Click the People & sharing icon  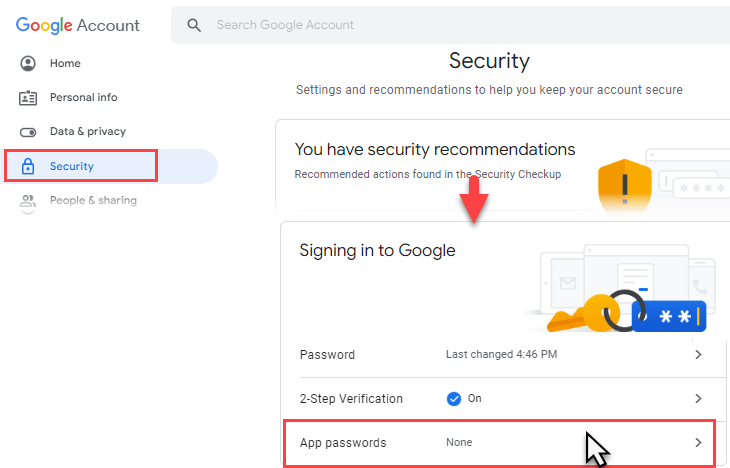click(x=28, y=201)
